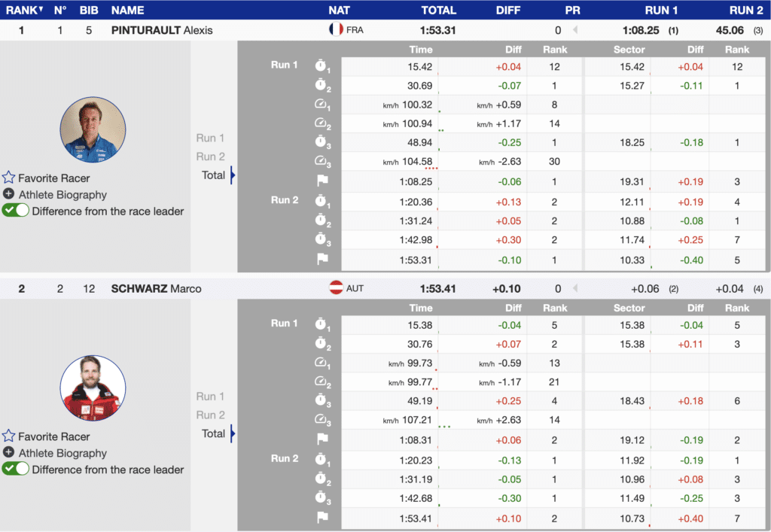Open PINTURAULT Alexis name link
The height and width of the screenshot is (532, 771).
pyautogui.click(x=162, y=30)
